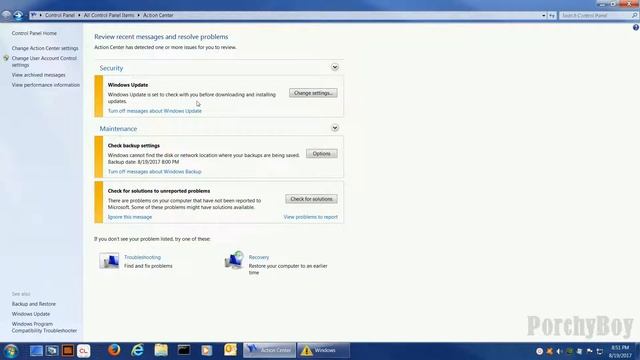Open Windows Explorer folder on taskbar
640x360 pixels.
161,350
